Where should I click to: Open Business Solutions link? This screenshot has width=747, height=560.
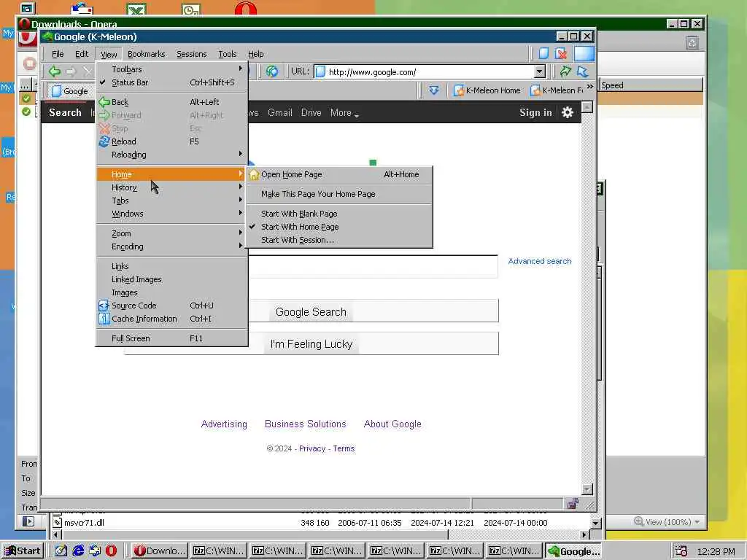click(x=306, y=424)
